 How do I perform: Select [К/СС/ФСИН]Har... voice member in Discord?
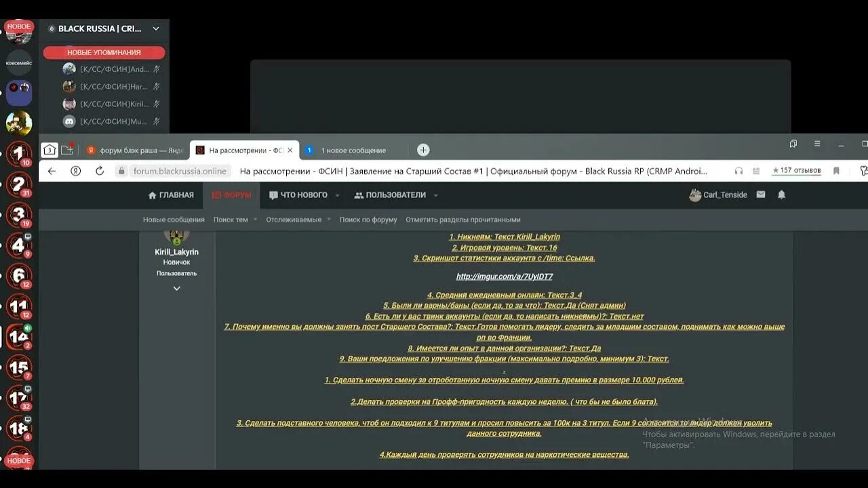point(112,86)
